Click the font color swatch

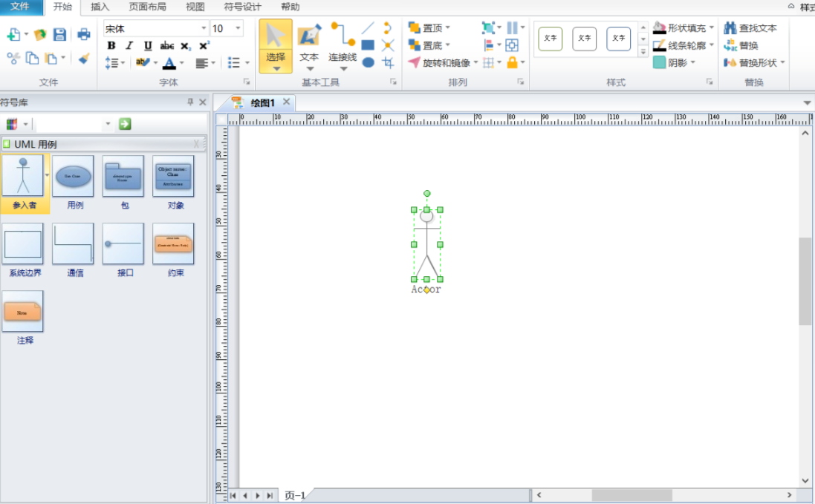tap(169, 63)
